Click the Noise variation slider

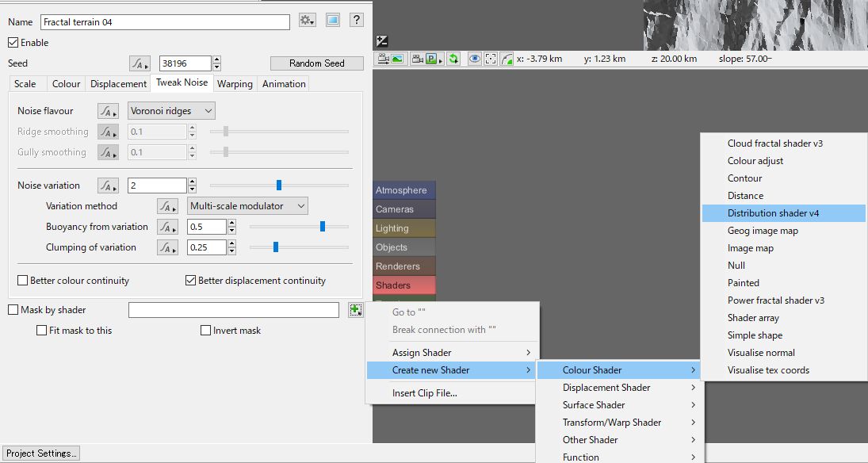pyautogui.click(x=279, y=186)
